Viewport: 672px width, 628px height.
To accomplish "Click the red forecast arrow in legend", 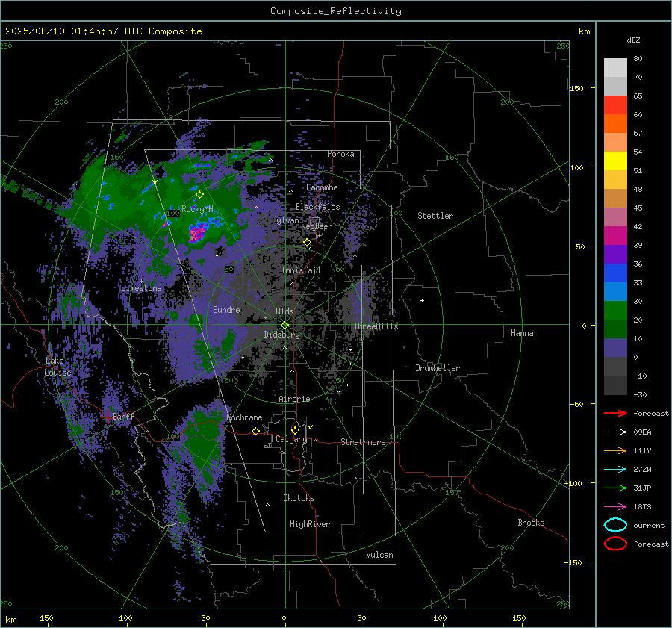I will 615,413.
